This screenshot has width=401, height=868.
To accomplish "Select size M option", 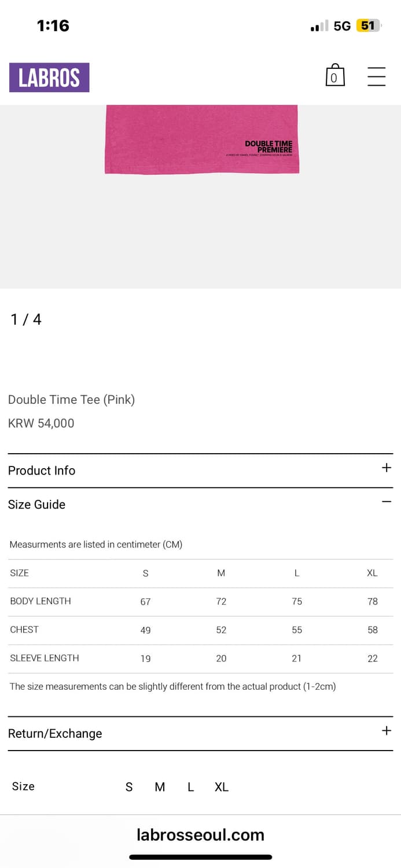I will [x=160, y=787].
